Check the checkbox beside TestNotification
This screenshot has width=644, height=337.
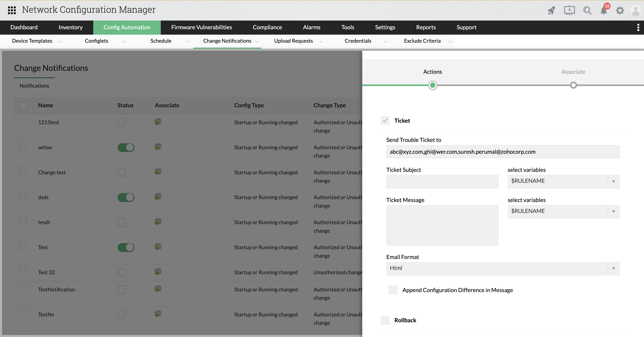[23, 288]
